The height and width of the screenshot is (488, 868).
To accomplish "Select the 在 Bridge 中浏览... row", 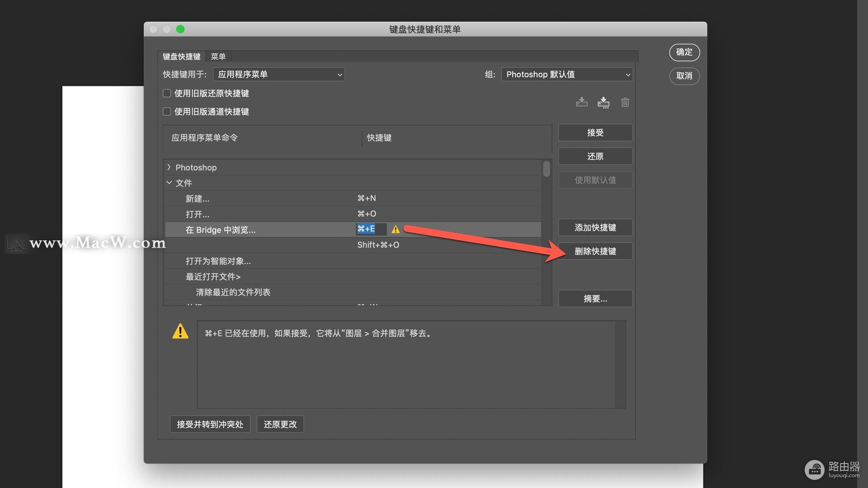I will [x=353, y=230].
